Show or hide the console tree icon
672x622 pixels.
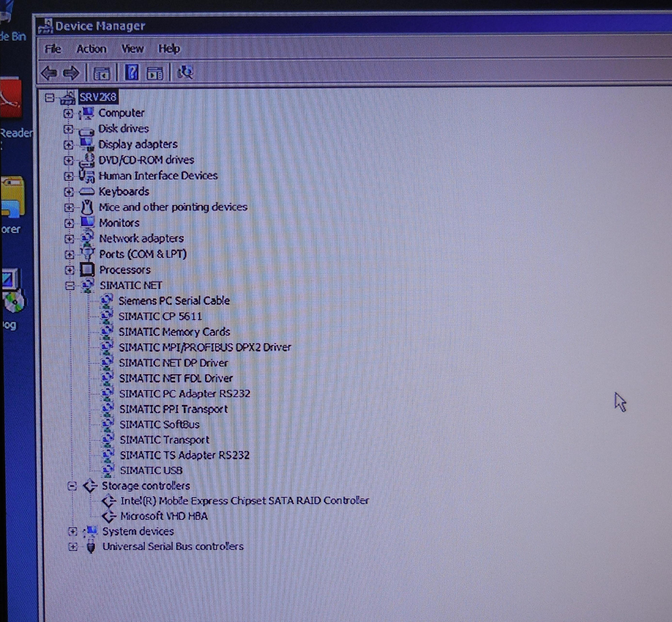(x=101, y=74)
